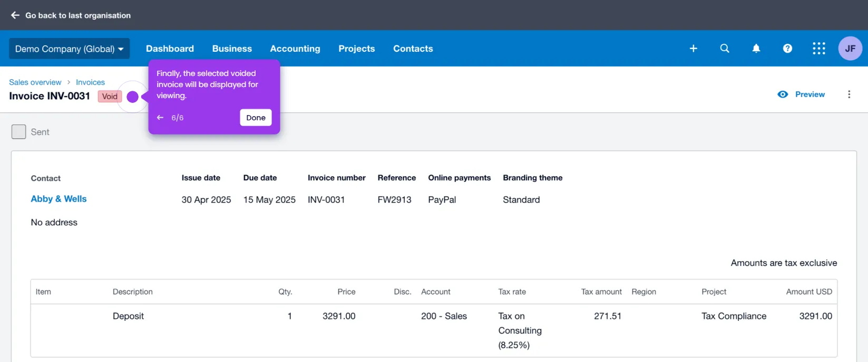The width and height of the screenshot is (868, 362).
Task: Click the Project column header
Action: tap(714, 292)
